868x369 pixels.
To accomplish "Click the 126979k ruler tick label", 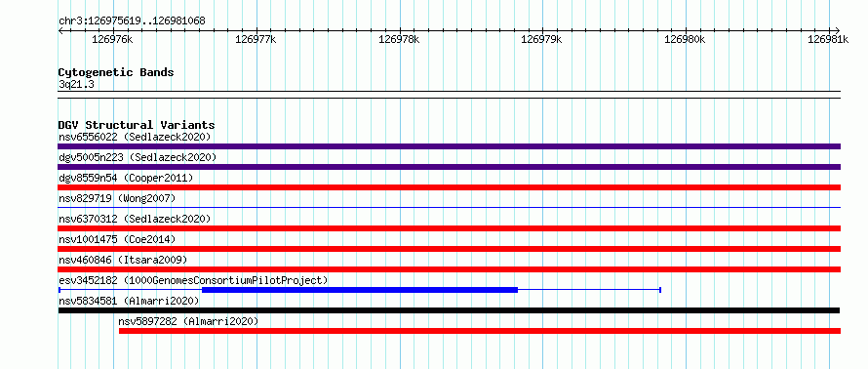I will point(542,39).
